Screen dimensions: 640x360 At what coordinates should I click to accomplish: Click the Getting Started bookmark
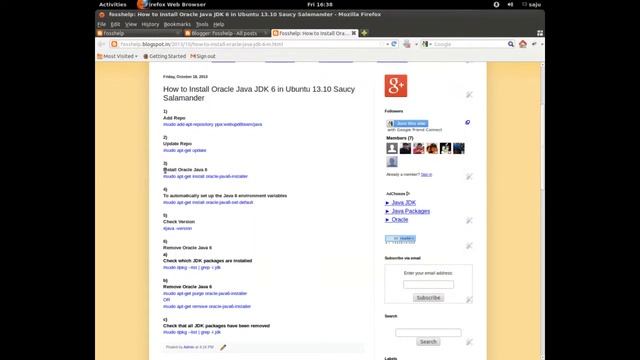(164, 56)
